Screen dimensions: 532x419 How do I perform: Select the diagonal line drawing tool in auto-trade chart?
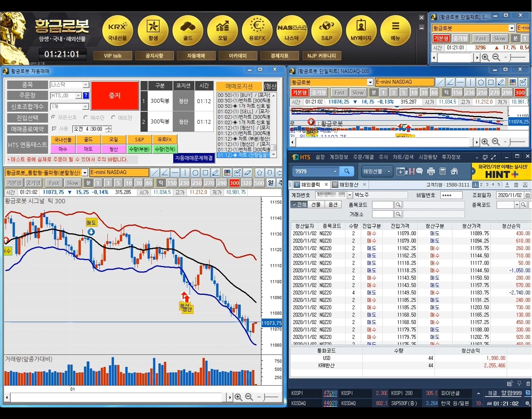coord(155,173)
